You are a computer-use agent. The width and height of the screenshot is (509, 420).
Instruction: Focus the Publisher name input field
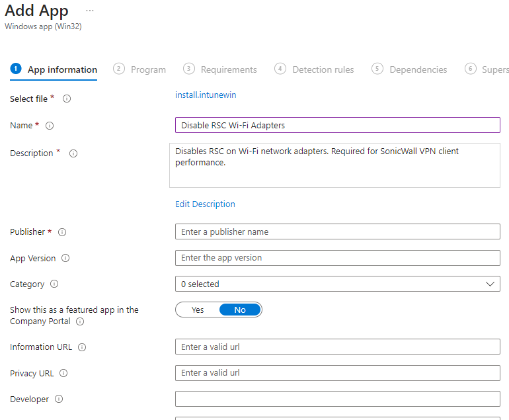[x=337, y=232]
